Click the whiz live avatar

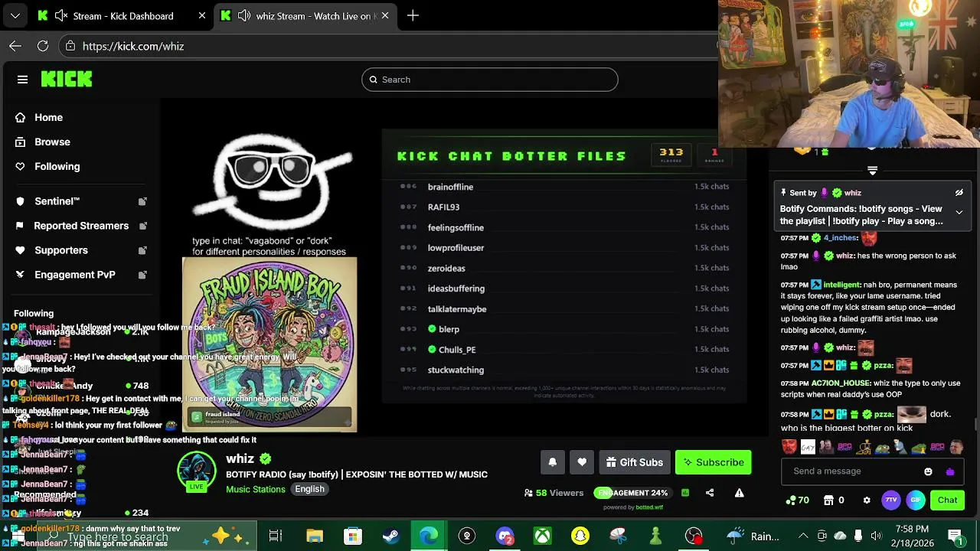[197, 471]
